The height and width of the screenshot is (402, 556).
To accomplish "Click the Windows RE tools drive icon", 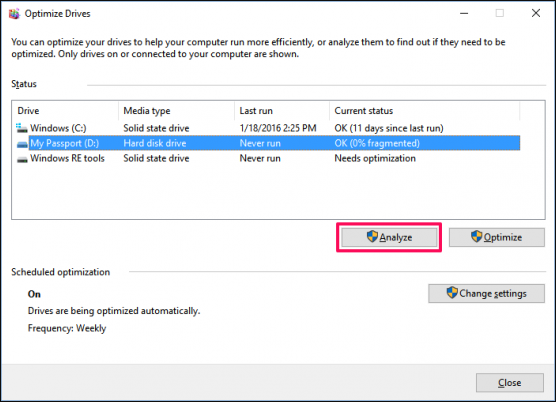I will [x=22, y=159].
